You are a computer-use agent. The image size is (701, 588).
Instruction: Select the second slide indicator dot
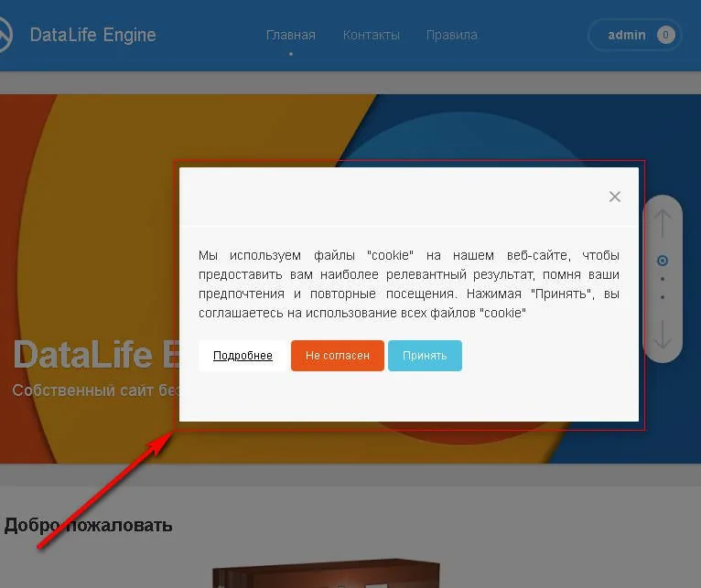pyautogui.click(x=662, y=279)
